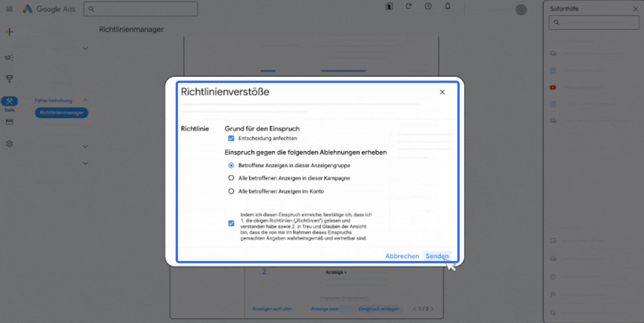Select 'Alle betroffenen Anzeigen in dieser Kampagne'

click(231, 178)
